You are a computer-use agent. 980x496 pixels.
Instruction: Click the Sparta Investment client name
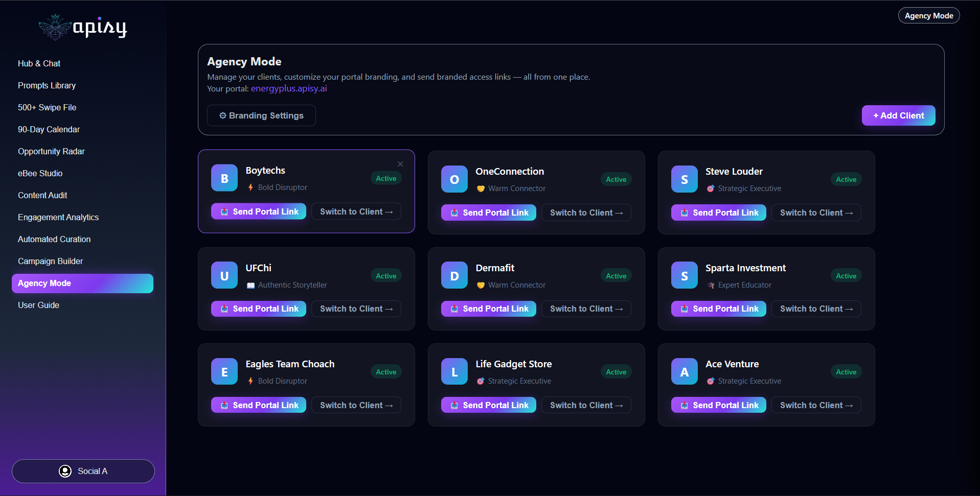[745, 268]
